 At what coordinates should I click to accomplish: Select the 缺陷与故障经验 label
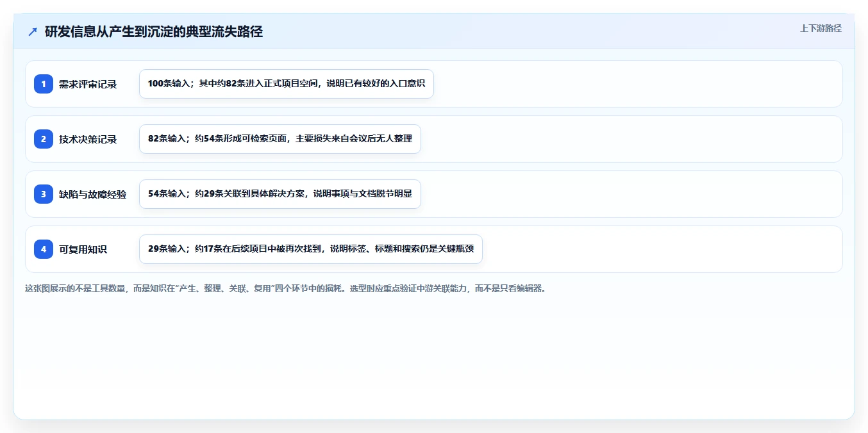[92, 194]
